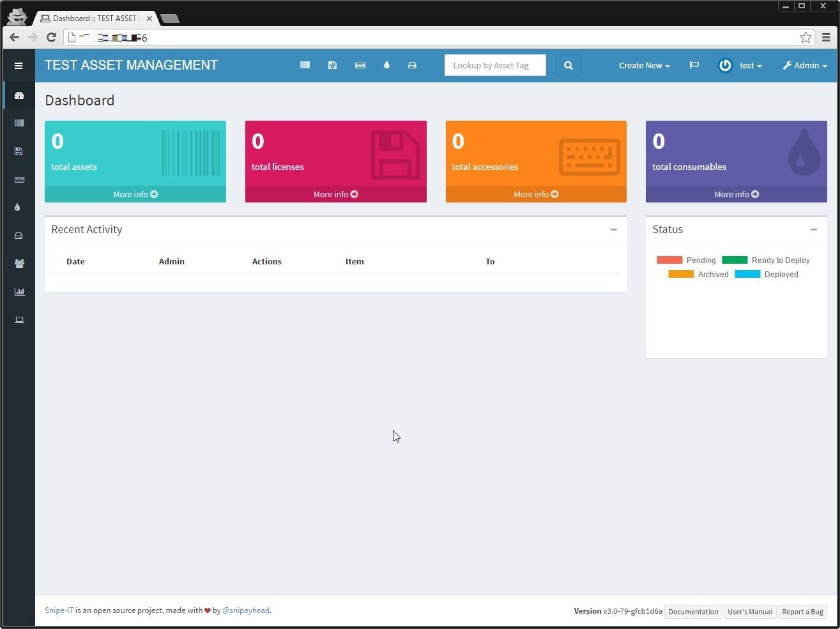Toggle the hamburger sidebar menu
Image resolution: width=840 pixels, height=629 pixels.
(19, 66)
